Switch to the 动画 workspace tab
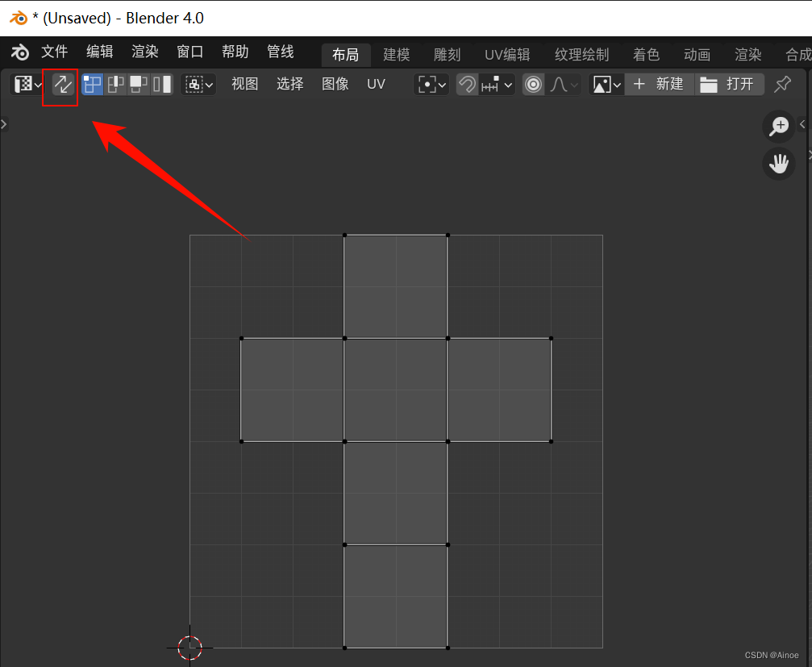This screenshot has height=667, width=812. [697, 54]
